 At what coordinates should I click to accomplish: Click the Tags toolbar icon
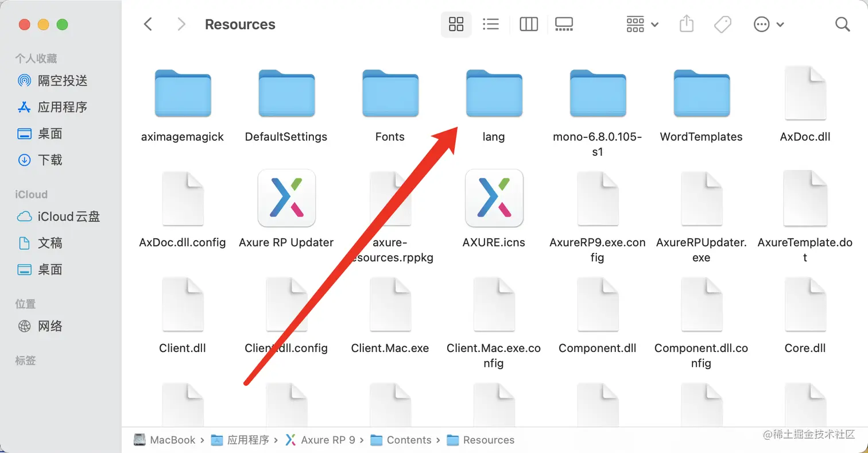(722, 24)
